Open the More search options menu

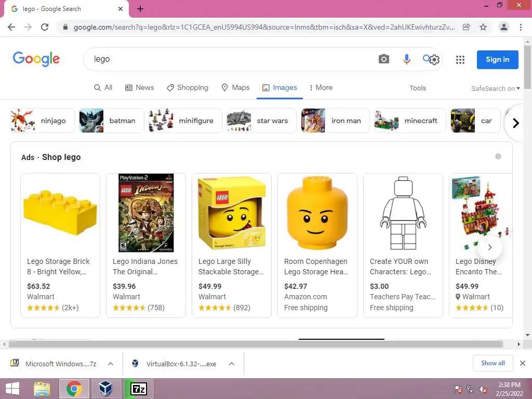click(x=321, y=87)
